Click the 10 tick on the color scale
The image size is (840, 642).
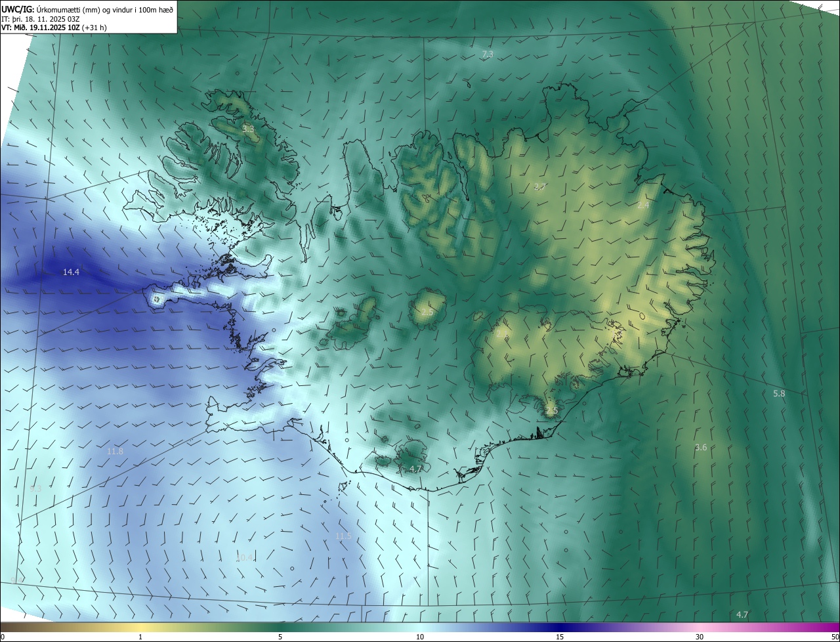420,637
